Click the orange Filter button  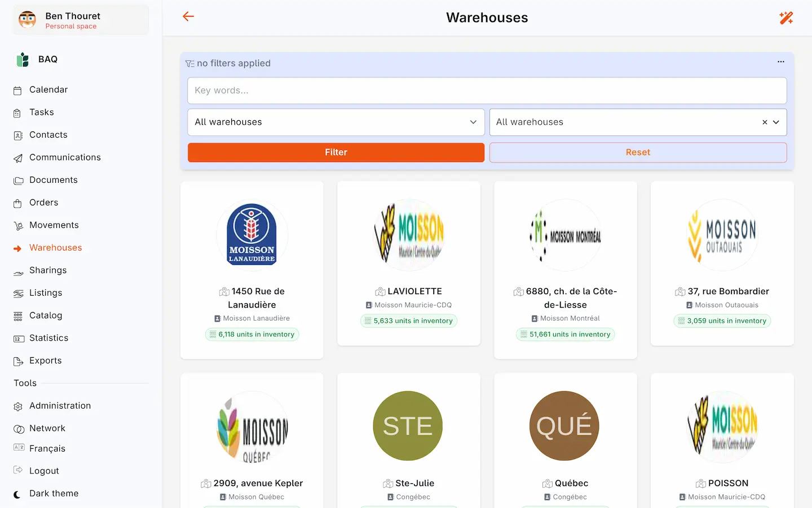pos(336,152)
